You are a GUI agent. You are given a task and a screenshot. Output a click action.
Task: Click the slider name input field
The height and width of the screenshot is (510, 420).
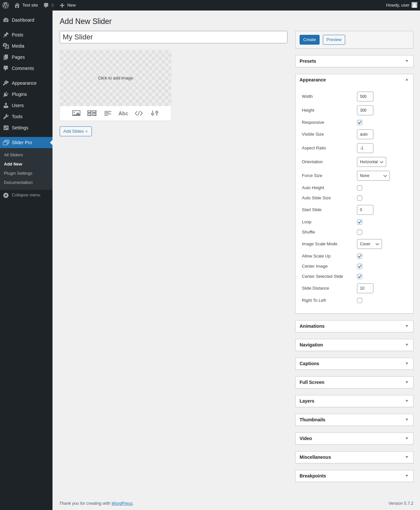point(174,37)
